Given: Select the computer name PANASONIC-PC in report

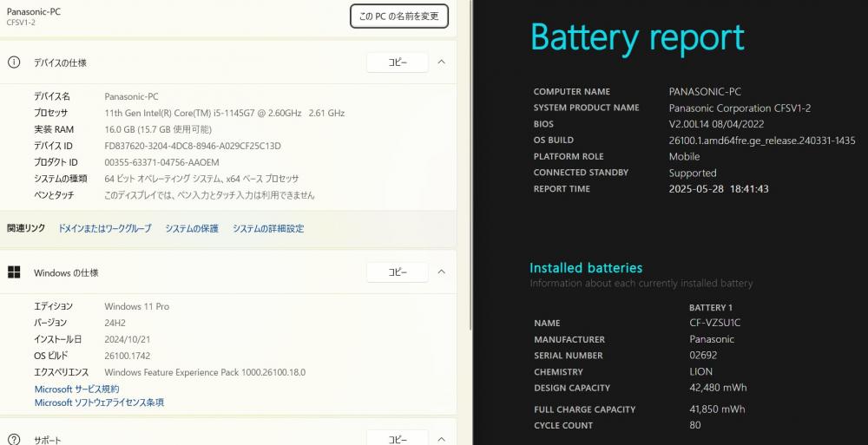Looking at the screenshot, I should tap(705, 92).
